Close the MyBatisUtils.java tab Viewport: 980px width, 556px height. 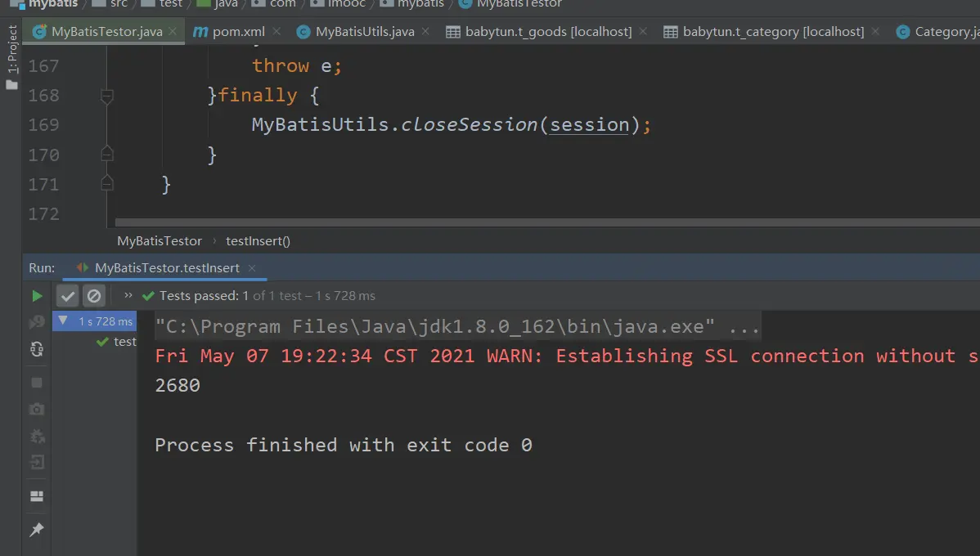tap(429, 32)
